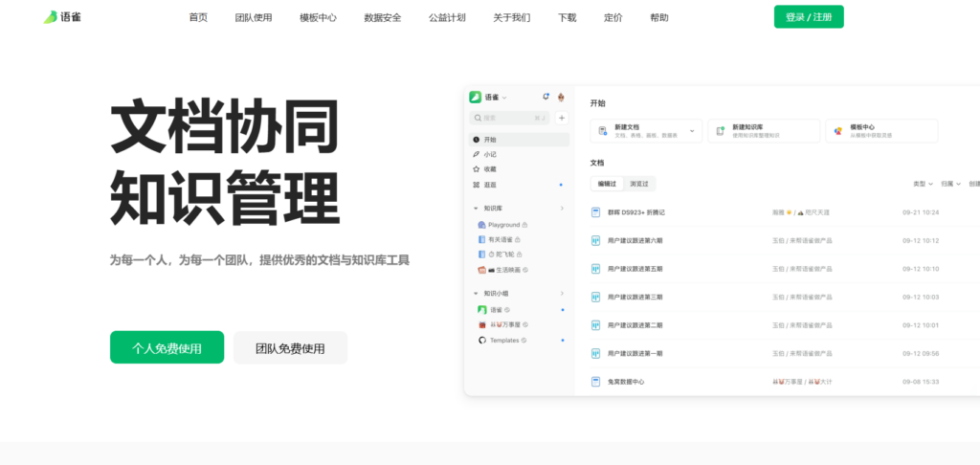Screen dimensions: 980x465
Task: Click document icon for 群晖 DS923+ 折腾记
Action: pyautogui.click(x=595, y=212)
